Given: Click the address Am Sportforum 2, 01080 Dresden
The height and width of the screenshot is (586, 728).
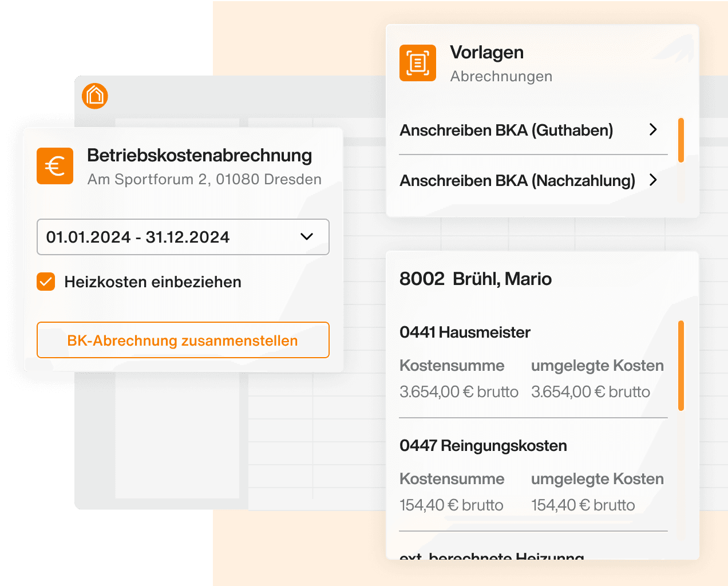Looking at the screenshot, I should click(x=204, y=180).
